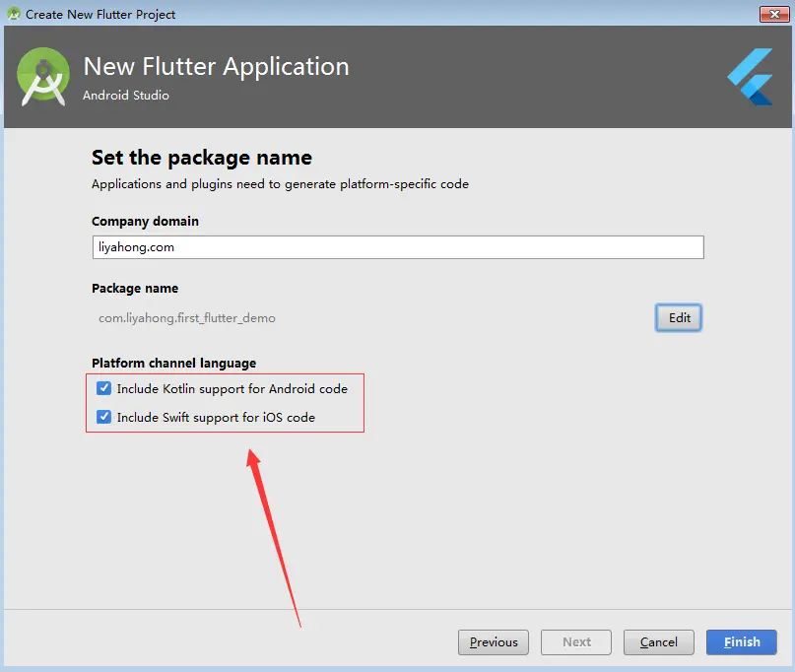
Task: Click the 'Set the package name' heading
Action: [x=202, y=158]
